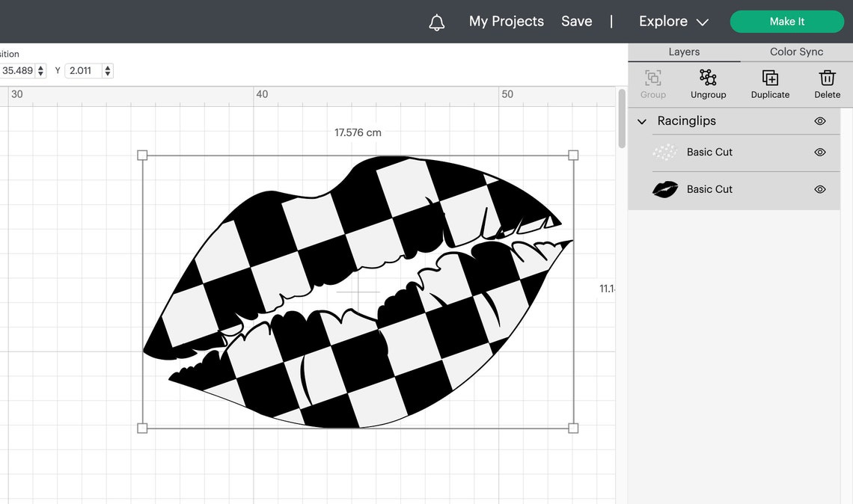Screen dimensions: 853x504
Task: Hide the top Basic Cut layer
Action: pos(819,152)
